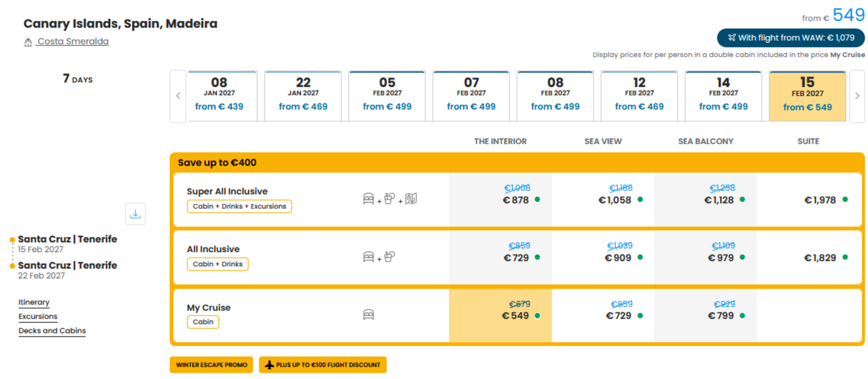Click the bed icon in Super All Inclusive row
Image resolution: width=868 pixels, height=379 pixels.
click(x=368, y=199)
